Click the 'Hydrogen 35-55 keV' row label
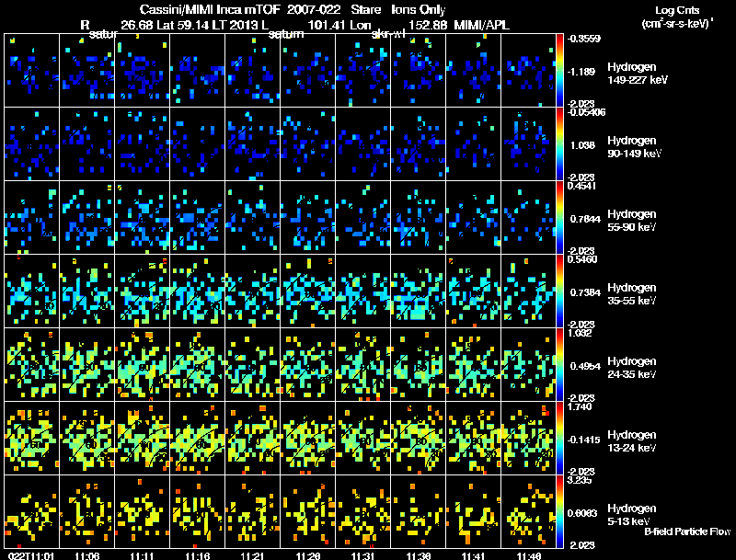This screenshot has width=736, height=560. (632, 294)
